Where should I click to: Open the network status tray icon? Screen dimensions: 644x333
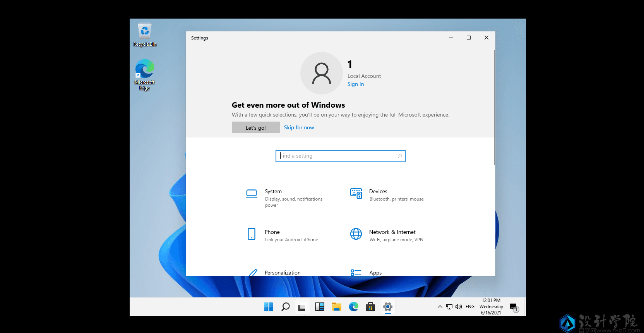point(449,307)
